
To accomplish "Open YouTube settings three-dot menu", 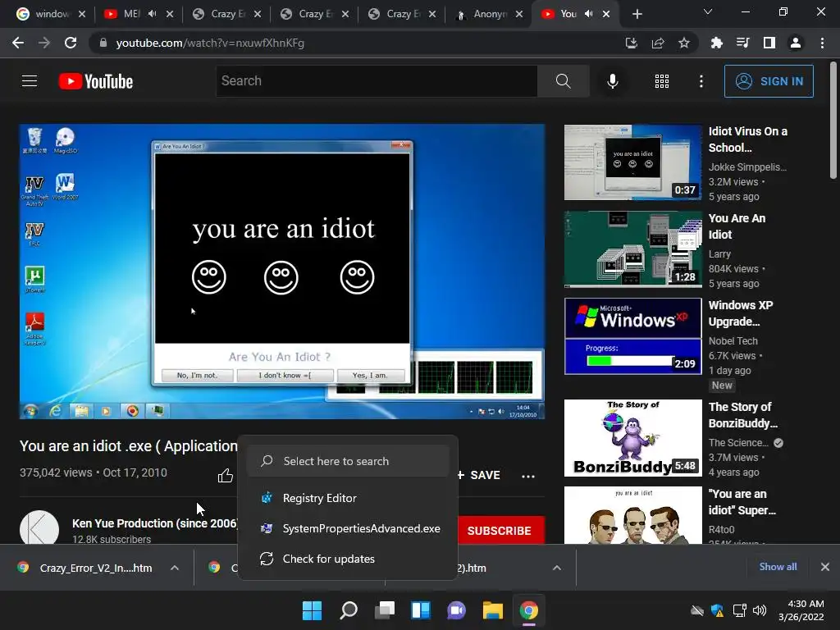I will (x=701, y=81).
